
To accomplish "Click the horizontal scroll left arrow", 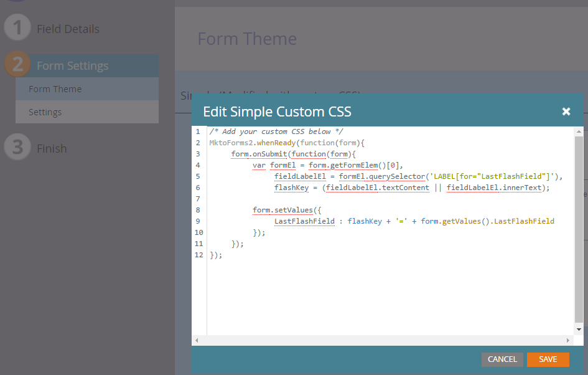I will point(197,341).
